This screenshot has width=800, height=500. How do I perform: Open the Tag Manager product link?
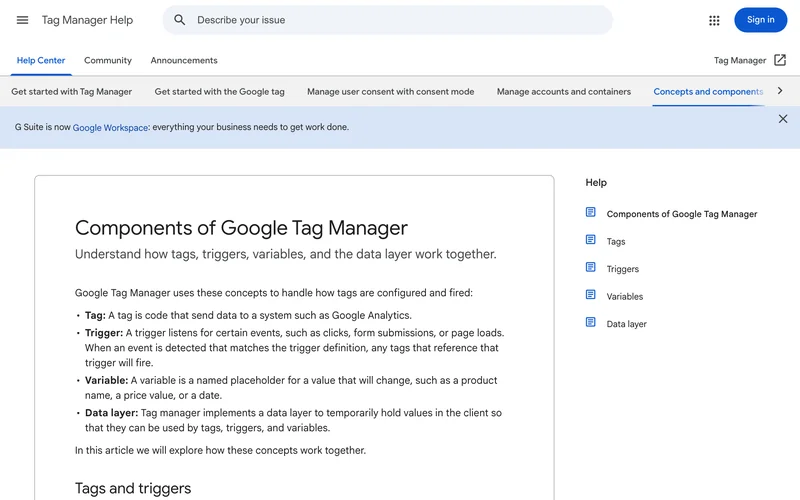[x=740, y=60]
